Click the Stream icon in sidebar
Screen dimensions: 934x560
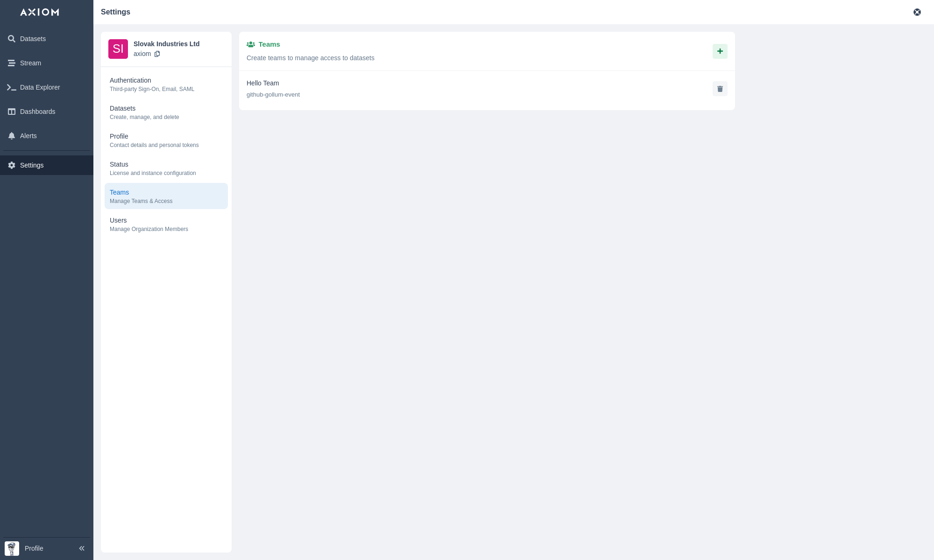[x=12, y=63]
